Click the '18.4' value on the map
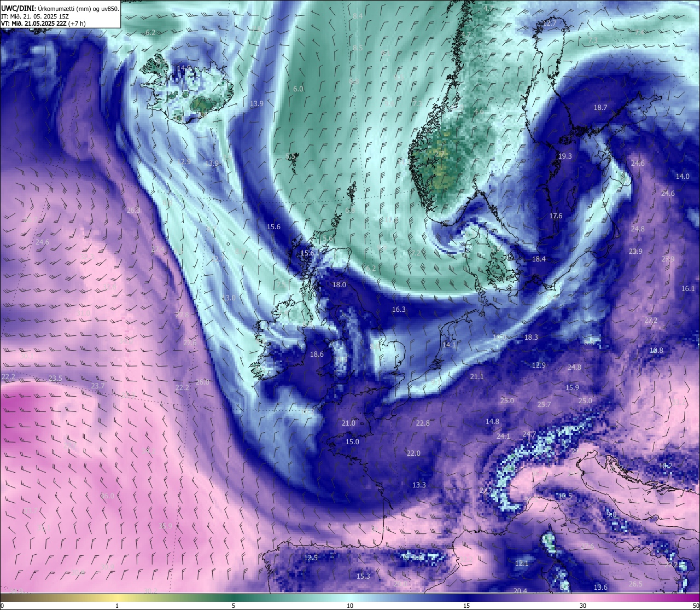Screen dimensions: 700x610 [x=539, y=259]
